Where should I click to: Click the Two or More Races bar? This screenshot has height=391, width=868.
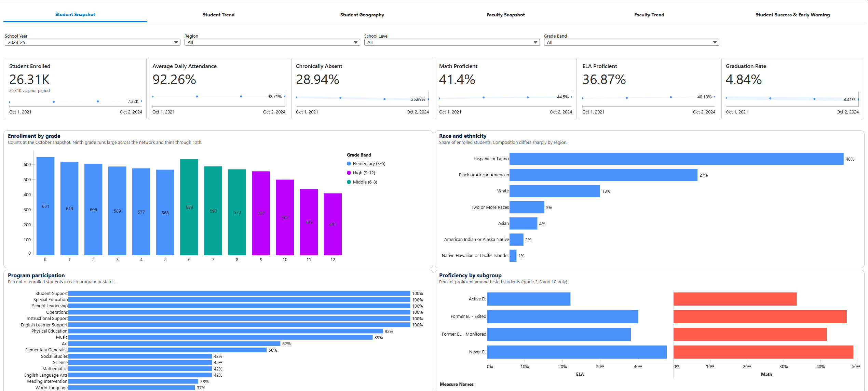(527, 207)
